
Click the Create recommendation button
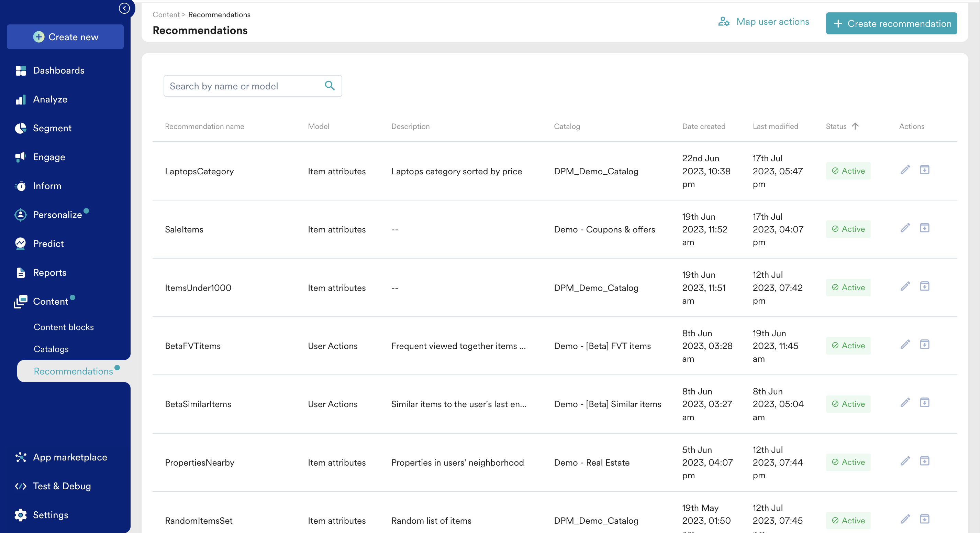point(891,24)
